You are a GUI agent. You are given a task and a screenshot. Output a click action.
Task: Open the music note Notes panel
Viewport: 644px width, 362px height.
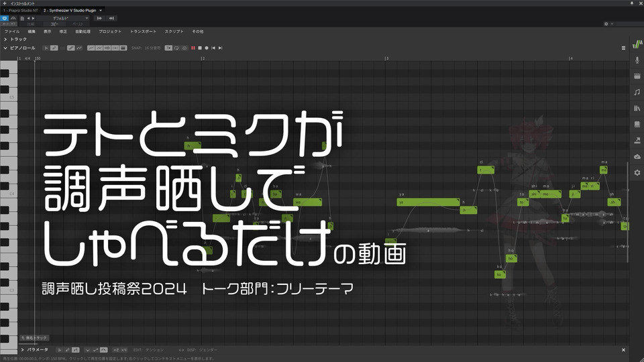[x=637, y=93]
